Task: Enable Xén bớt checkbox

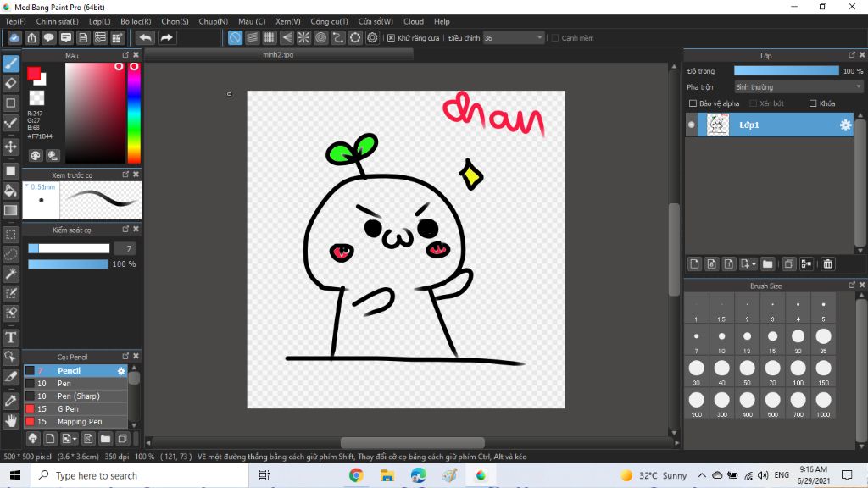Action: (x=753, y=103)
